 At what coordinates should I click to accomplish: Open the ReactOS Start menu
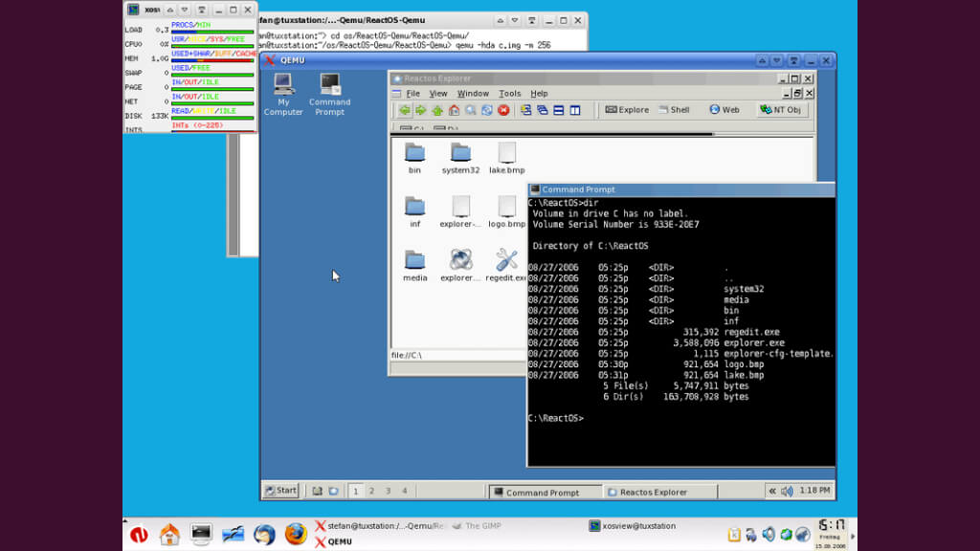(x=280, y=491)
